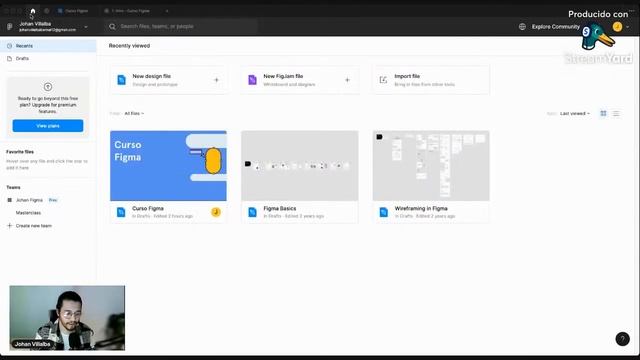640x360 pixels.
Task: Click the plus on the New design file card
Action: click(216, 80)
